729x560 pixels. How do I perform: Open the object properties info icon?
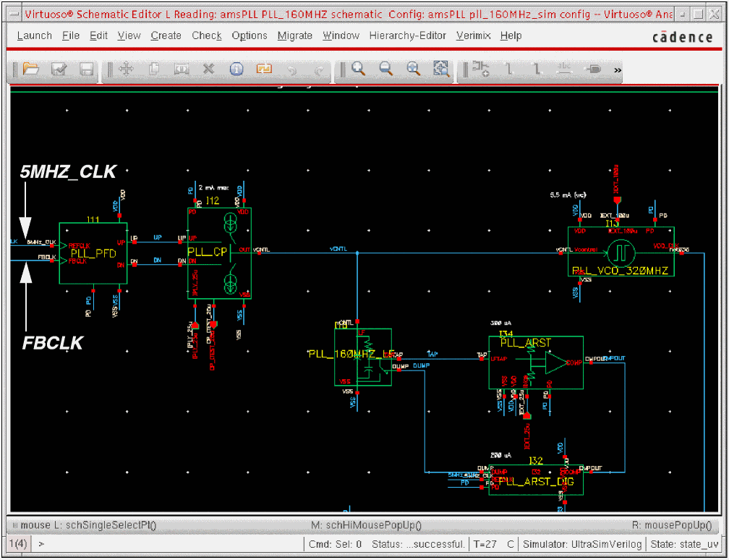236,69
